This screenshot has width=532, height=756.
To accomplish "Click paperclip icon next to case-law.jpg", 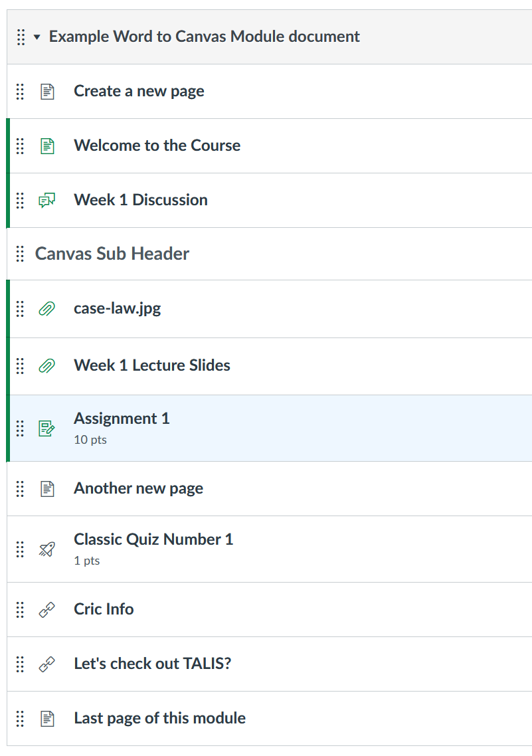I will pyautogui.click(x=46, y=309).
